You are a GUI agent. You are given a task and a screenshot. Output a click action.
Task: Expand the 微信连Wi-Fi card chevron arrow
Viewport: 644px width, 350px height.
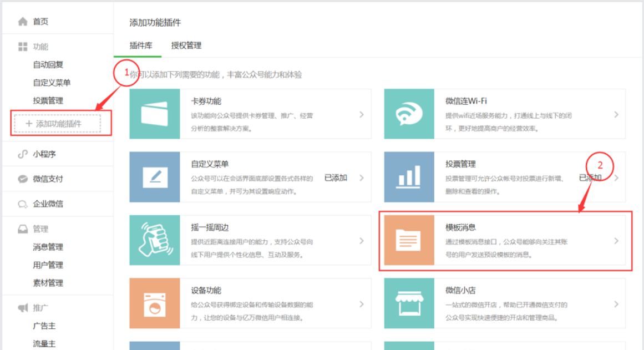tap(616, 115)
